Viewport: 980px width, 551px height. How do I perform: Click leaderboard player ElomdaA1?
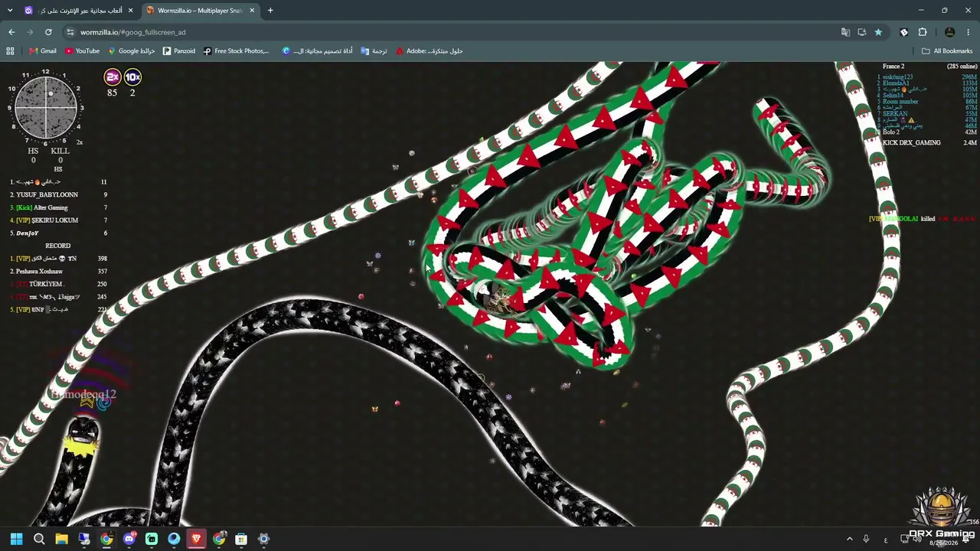tap(896, 83)
